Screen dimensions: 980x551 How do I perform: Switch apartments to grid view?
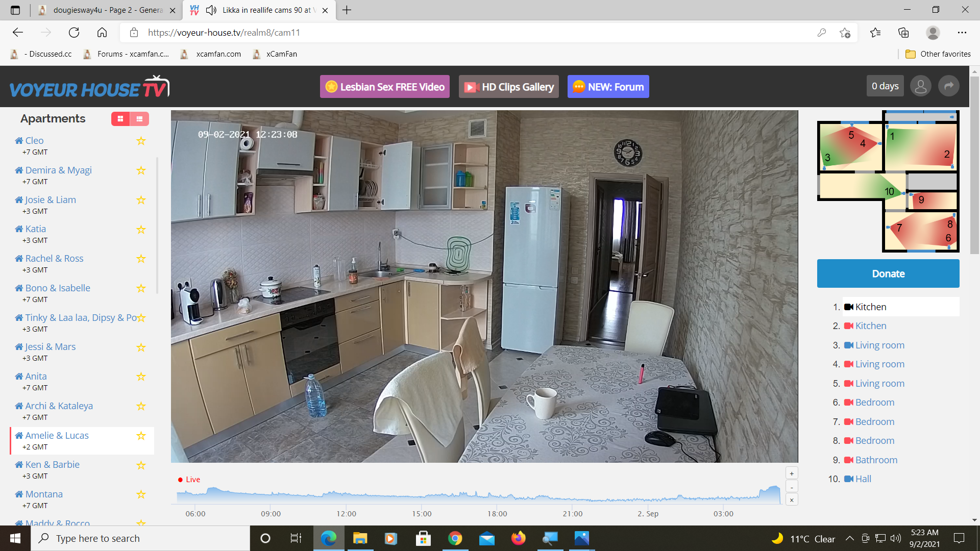coord(120,119)
